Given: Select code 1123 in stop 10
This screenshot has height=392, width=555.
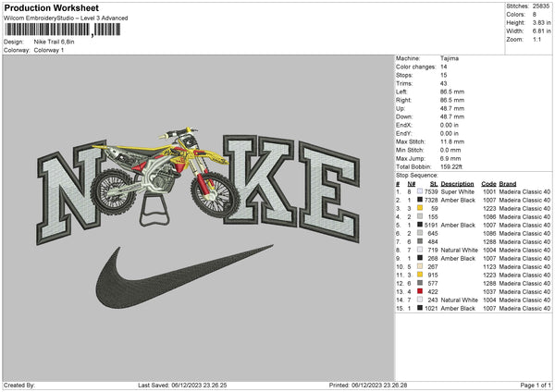Looking at the screenshot, I should [489, 267].
